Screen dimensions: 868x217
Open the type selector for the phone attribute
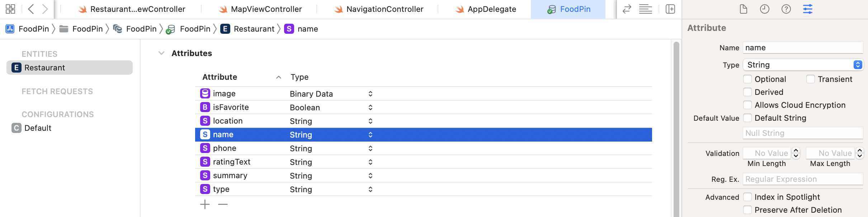(370, 148)
